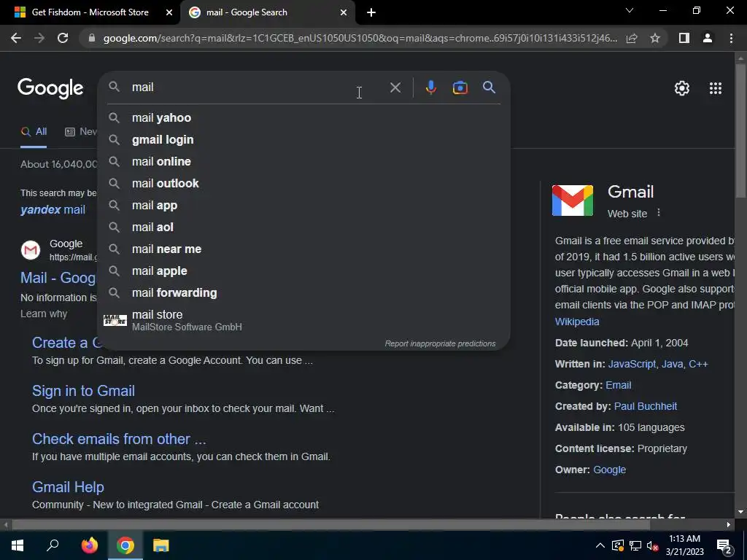Click the C++ link in Written in
This screenshot has width=747, height=560.
point(698,365)
